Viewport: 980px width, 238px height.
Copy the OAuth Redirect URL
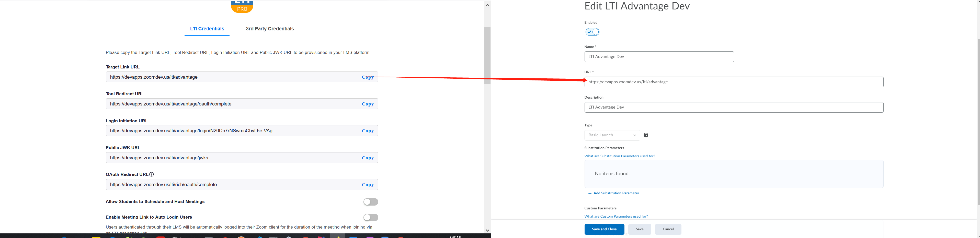pyautogui.click(x=368, y=185)
